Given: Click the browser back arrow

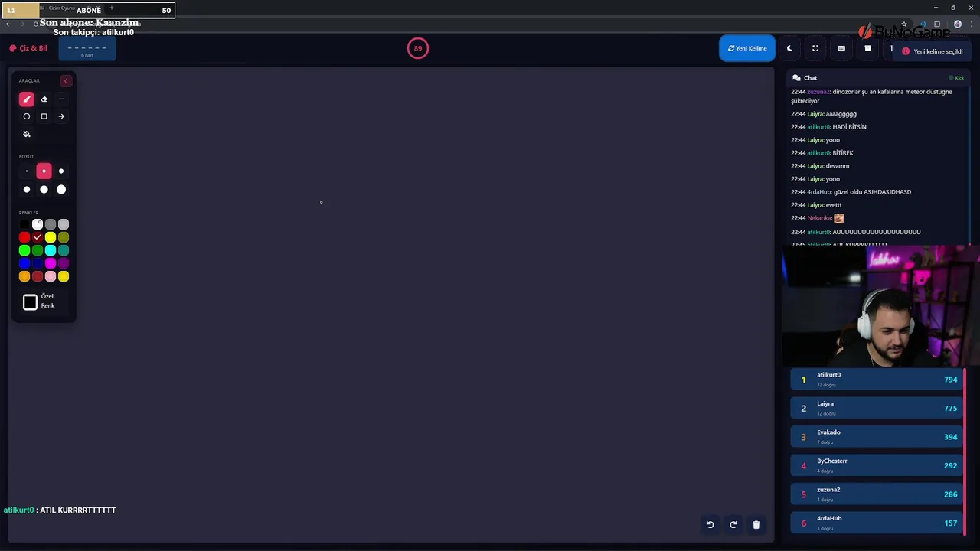Looking at the screenshot, I should tap(8, 24).
